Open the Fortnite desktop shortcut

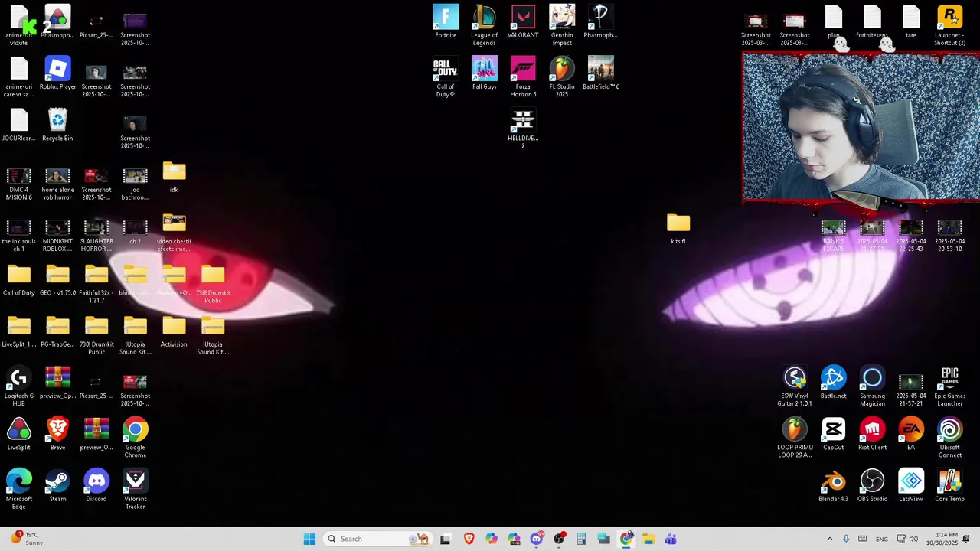(446, 22)
